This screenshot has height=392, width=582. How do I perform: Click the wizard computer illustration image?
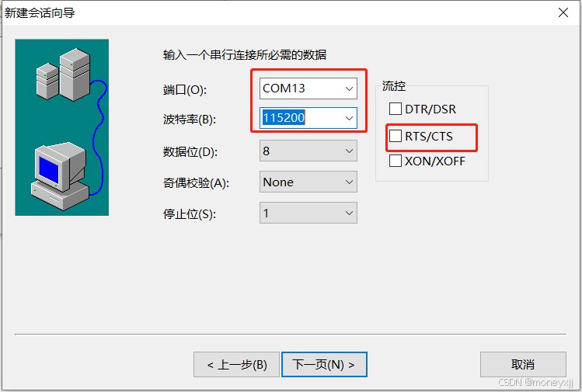62,127
